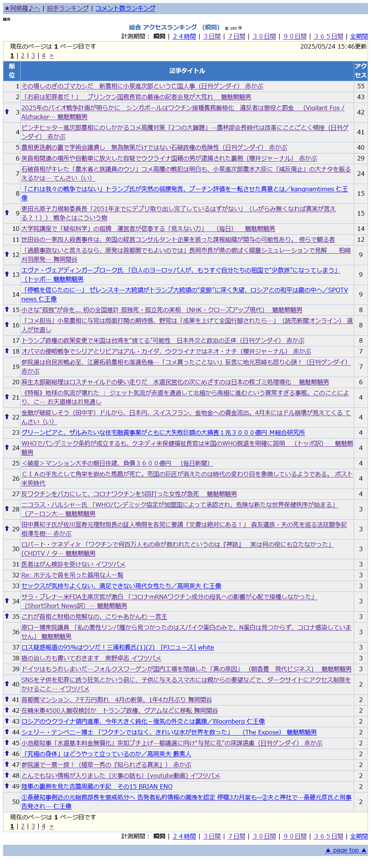Click the up arrow icon beside rank 12
Viewport: 371px width, 868px height.
pyautogui.click(x=7, y=254)
